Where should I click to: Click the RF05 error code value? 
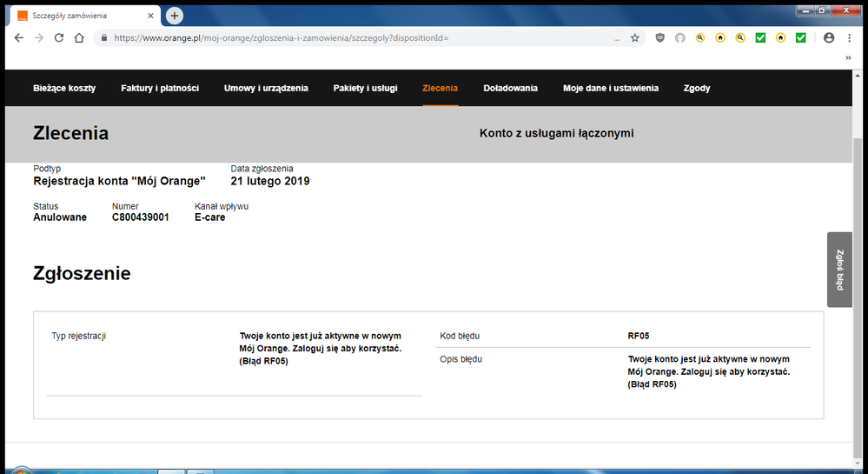pyautogui.click(x=639, y=336)
